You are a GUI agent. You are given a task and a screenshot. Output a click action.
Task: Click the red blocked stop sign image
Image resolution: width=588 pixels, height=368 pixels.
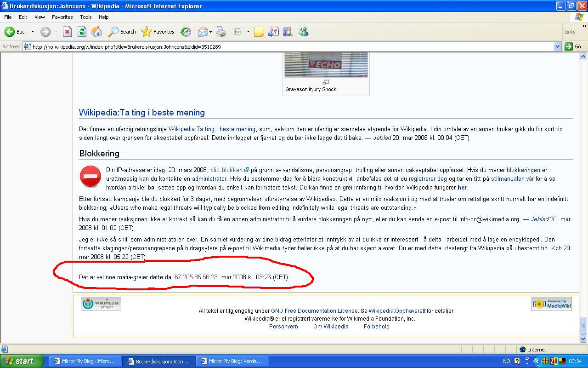click(x=90, y=177)
